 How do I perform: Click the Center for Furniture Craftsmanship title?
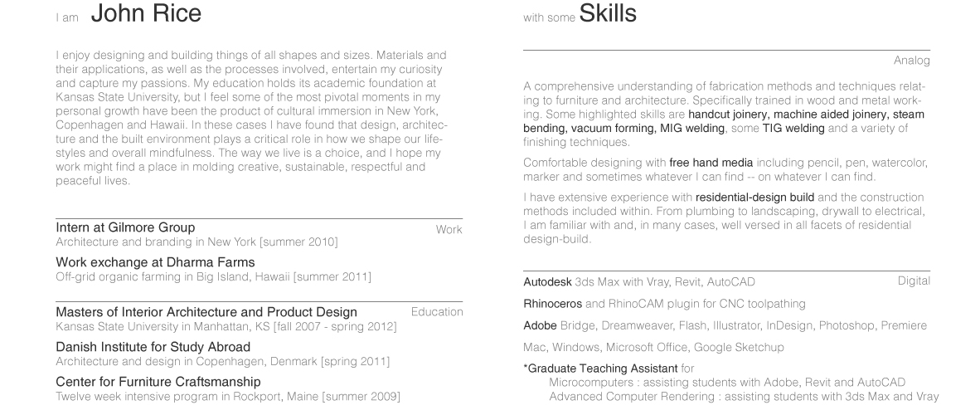point(158,382)
